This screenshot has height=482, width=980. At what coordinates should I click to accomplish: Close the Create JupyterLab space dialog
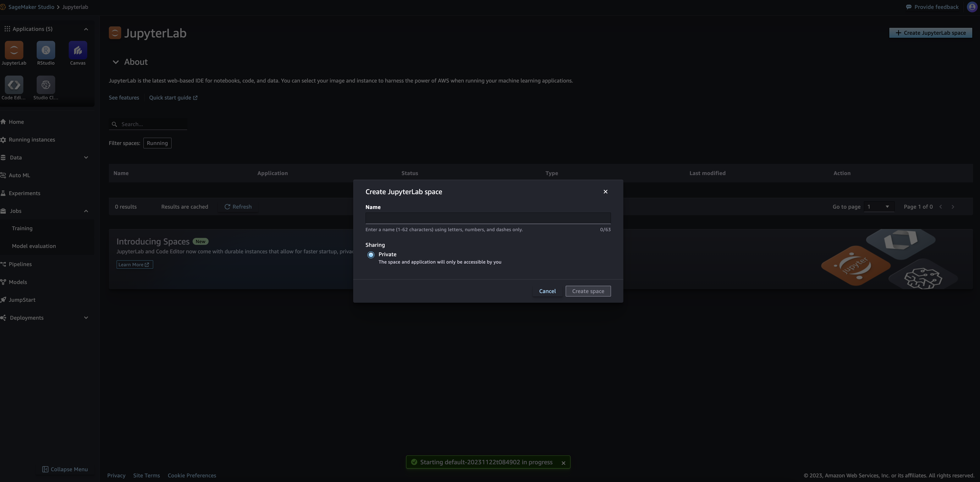[x=605, y=192]
